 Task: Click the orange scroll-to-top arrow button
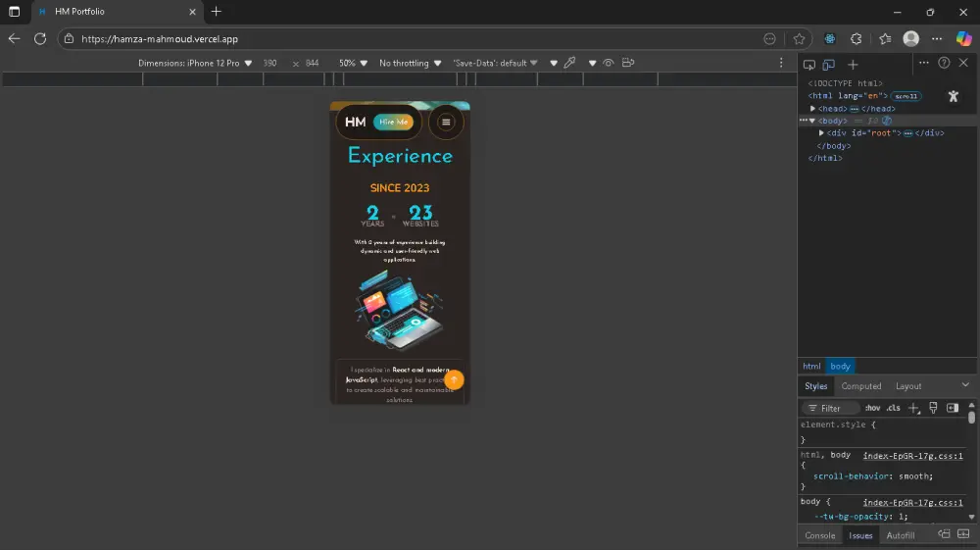tap(454, 379)
